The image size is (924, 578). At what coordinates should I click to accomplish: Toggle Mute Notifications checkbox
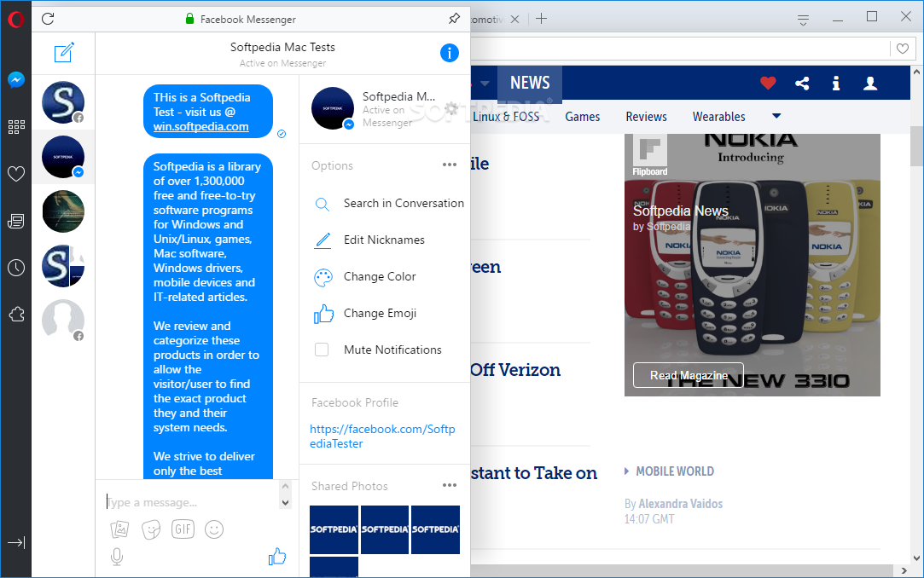point(322,350)
